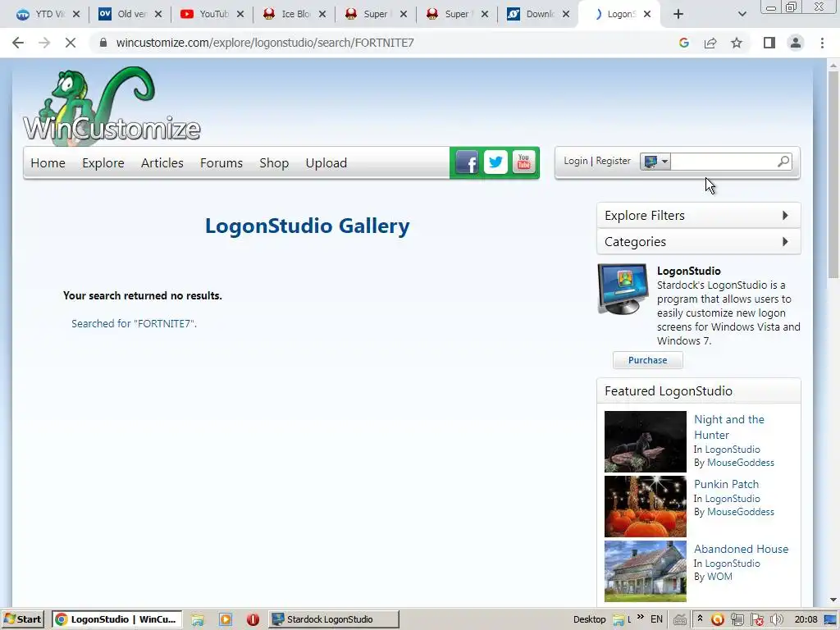The width and height of the screenshot is (840, 630).
Task: Click the search magnifier icon
Action: (x=783, y=162)
